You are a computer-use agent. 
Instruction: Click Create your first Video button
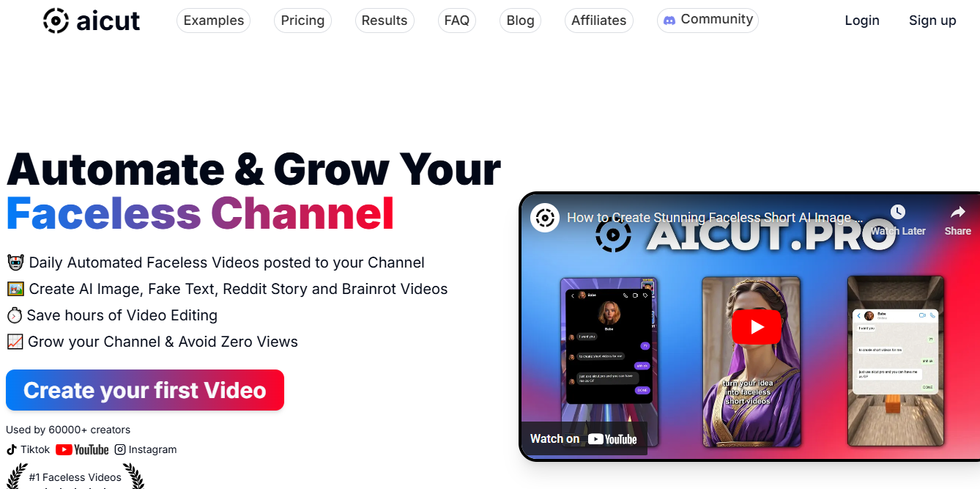click(x=145, y=390)
